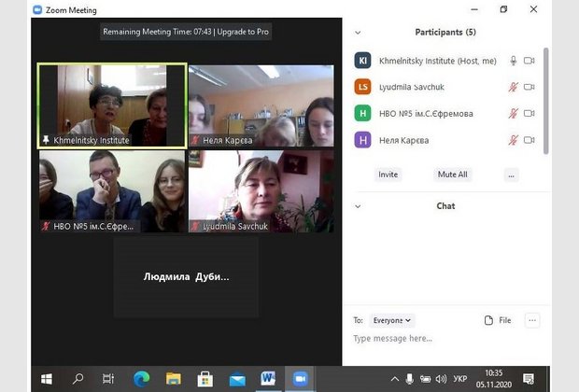Select Lyudmila Savchuk name in participants
Viewport: 579px width, 392px height.
tap(411, 87)
